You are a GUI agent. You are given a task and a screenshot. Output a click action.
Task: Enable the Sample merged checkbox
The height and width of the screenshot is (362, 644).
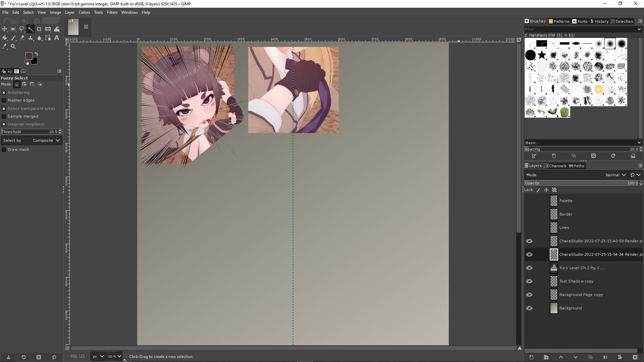pos(4,116)
